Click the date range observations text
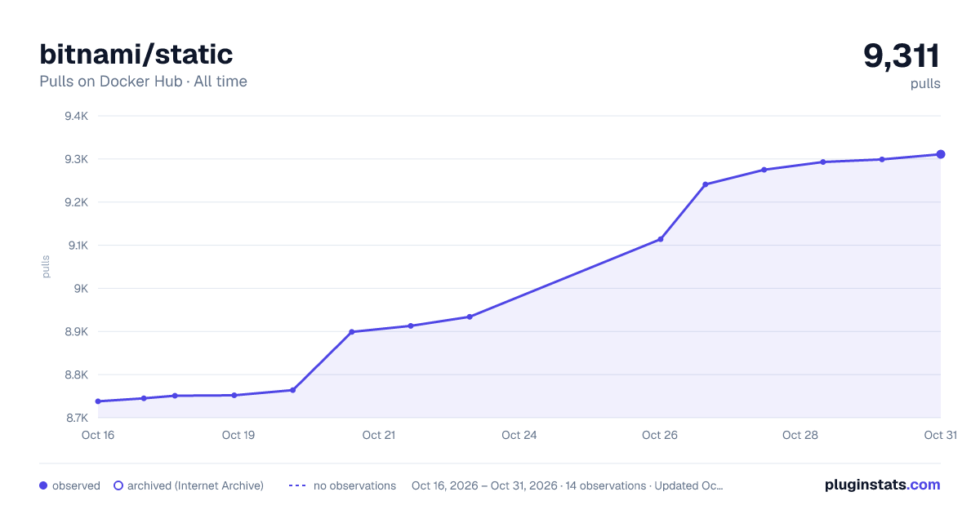The width and height of the screenshot is (980, 514). click(568, 485)
